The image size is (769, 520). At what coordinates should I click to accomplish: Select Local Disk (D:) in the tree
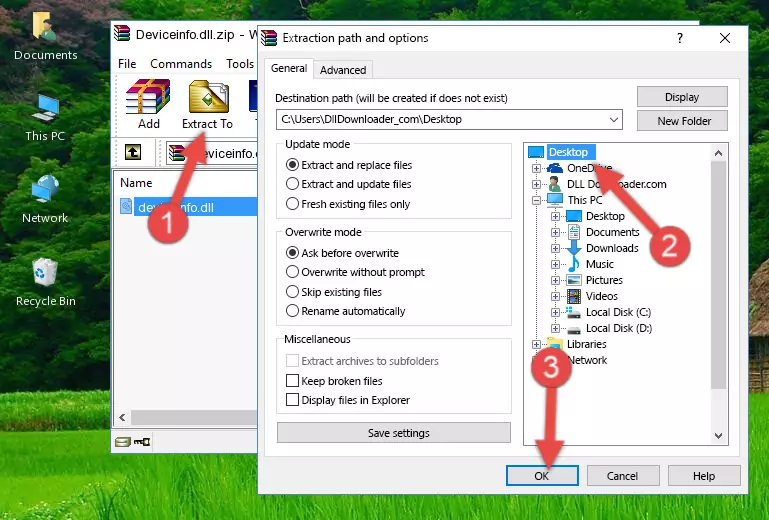point(619,328)
